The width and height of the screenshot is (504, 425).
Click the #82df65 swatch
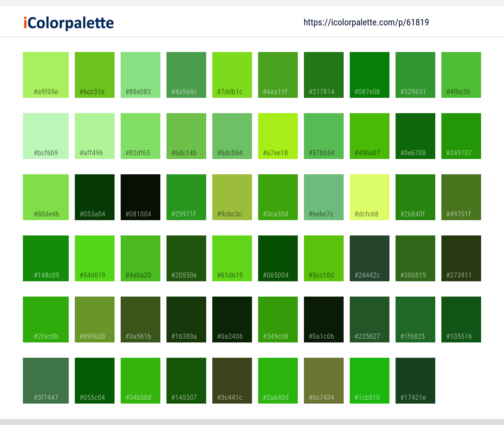[x=141, y=136]
